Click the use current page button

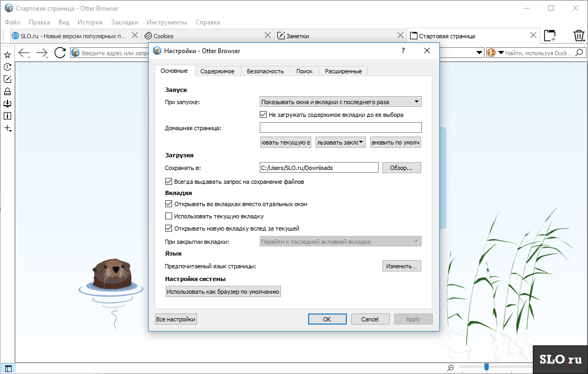pos(285,142)
